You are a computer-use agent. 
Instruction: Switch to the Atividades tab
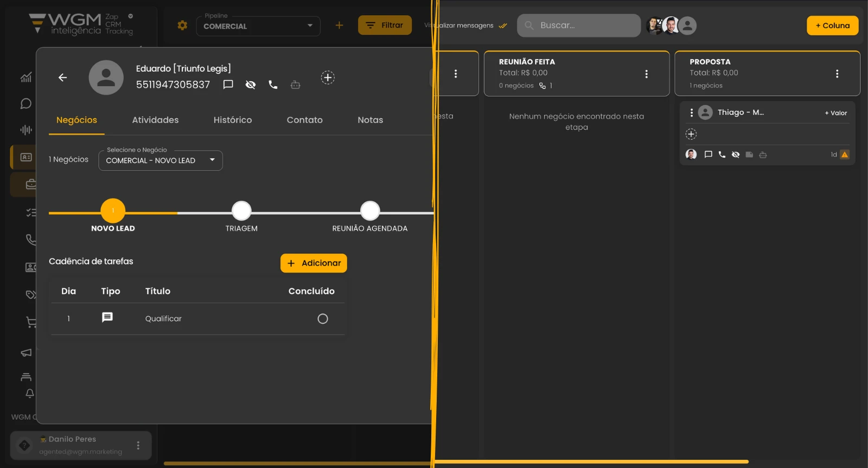155,120
